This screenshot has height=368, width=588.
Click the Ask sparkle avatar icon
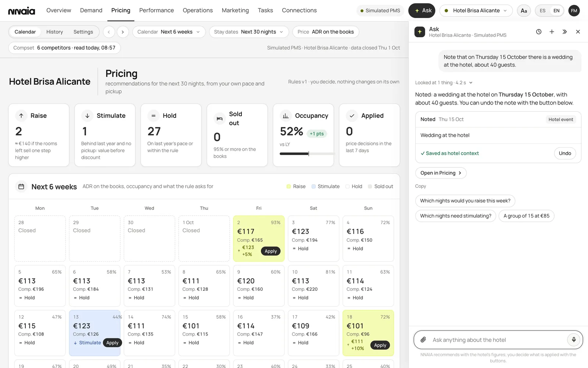tap(420, 32)
